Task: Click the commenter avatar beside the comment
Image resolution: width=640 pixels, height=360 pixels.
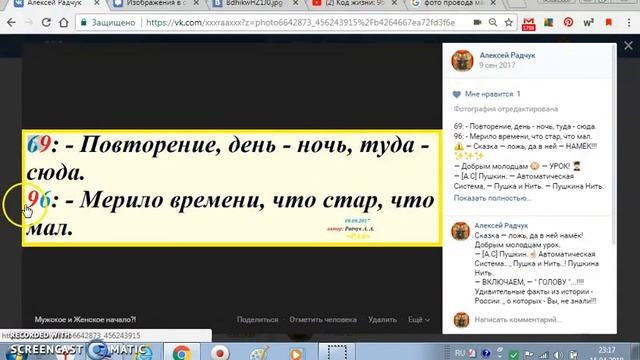Action: coord(461,231)
